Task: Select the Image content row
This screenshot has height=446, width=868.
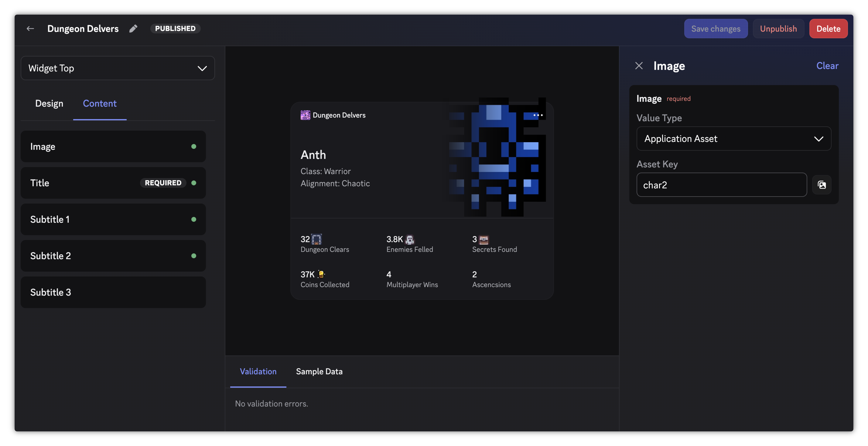Action: click(113, 146)
